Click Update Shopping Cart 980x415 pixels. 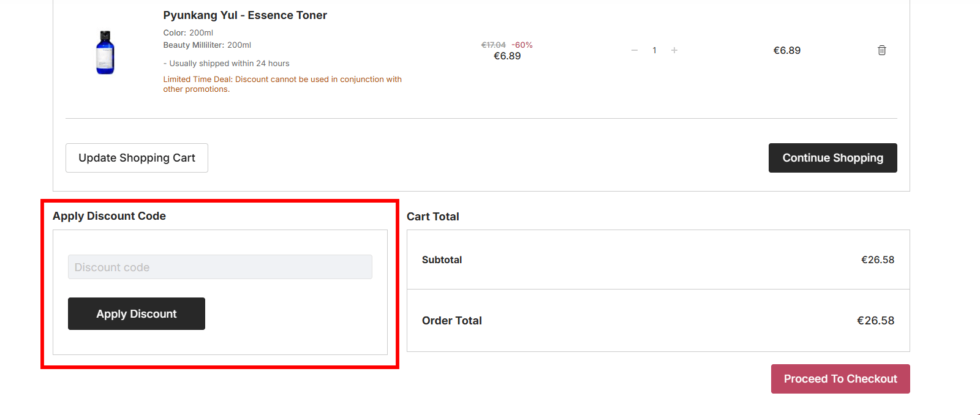pos(136,158)
